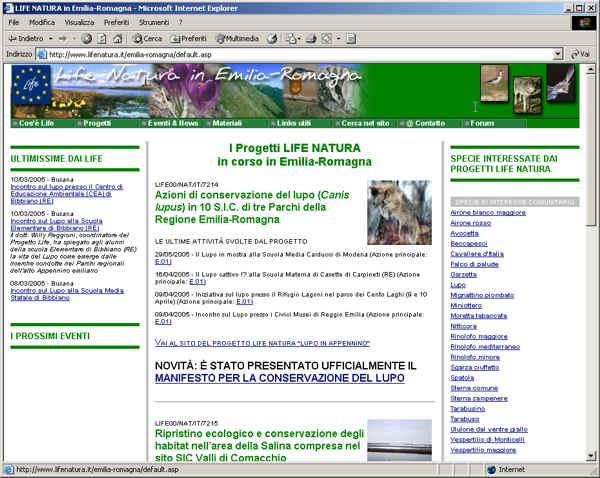Image resolution: width=600 pixels, height=478 pixels.
Task: Open Back button history dropdown arrow
Action: click(x=51, y=39)
